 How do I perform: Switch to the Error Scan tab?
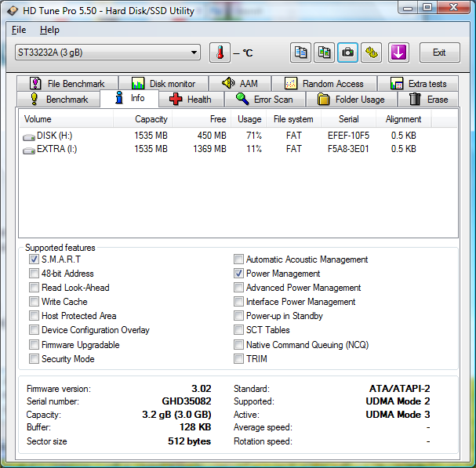click(265, 100)
